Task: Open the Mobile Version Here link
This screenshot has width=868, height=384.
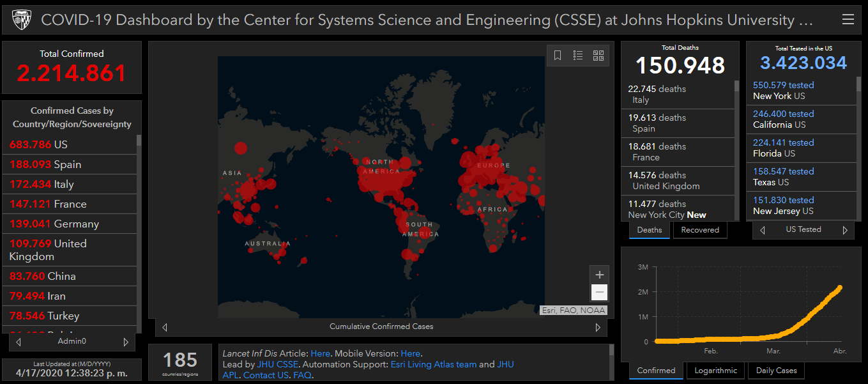Action: click(411, 353)
